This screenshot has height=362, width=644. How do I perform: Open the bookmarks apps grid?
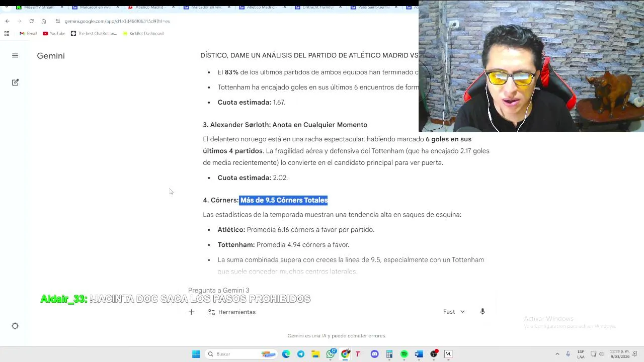(x=7, y=33)
